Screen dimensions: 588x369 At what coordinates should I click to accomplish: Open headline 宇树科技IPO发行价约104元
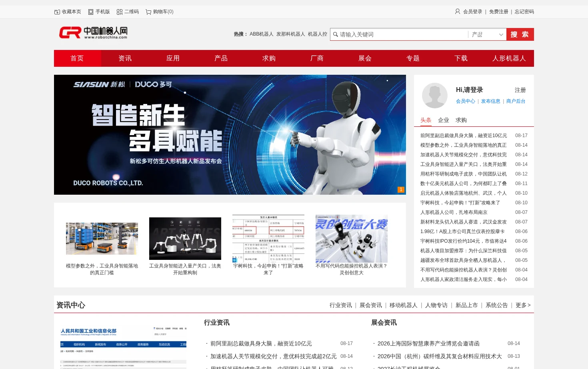pos(464,241)
